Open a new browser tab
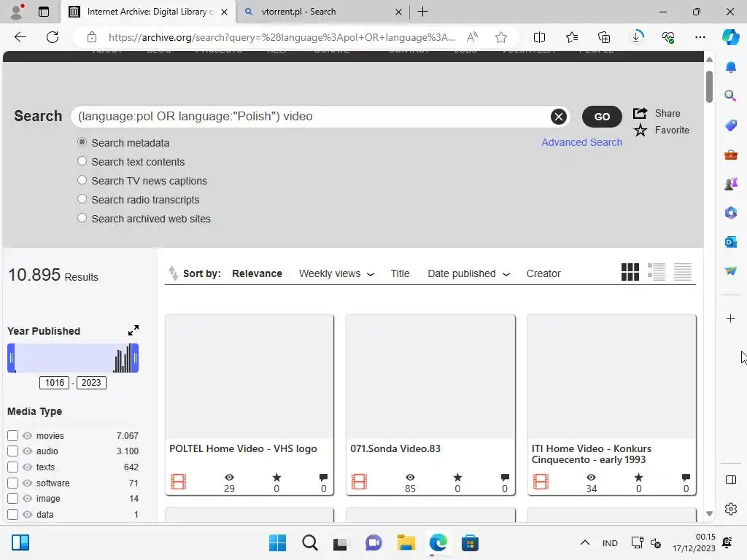The width and height of the screenshot is (747, 560). pyautogui.click(x=422, y=12)
